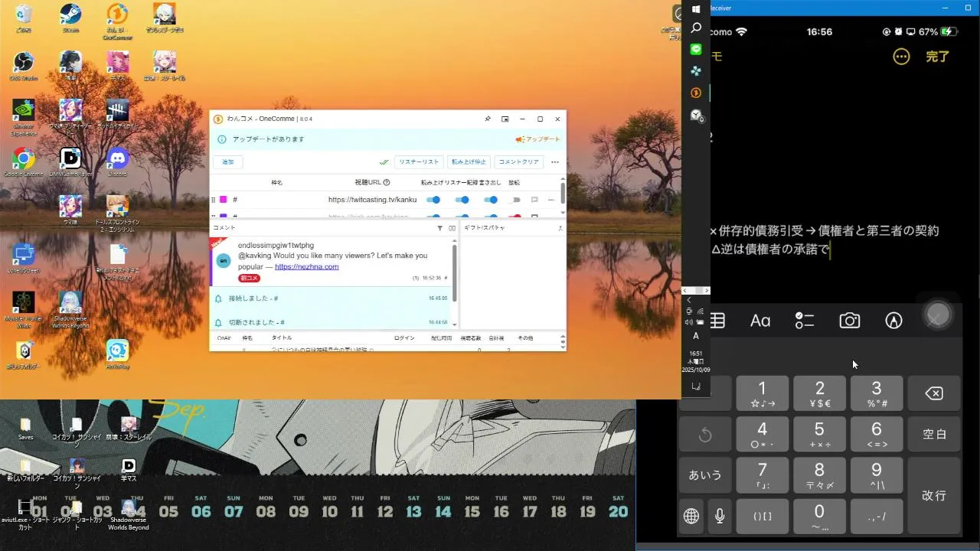Click the help icon next to 視聴URL

(387, 183)
